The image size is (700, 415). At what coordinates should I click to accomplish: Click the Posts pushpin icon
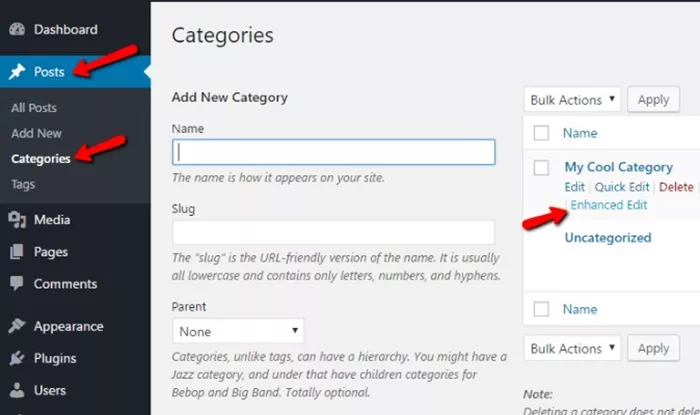click(x=17, y=71)
